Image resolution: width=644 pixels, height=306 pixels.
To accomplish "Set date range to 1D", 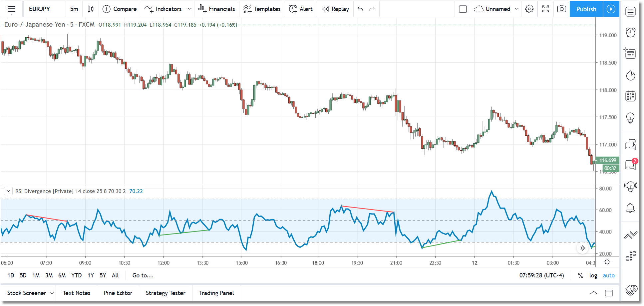I will 11,275.
